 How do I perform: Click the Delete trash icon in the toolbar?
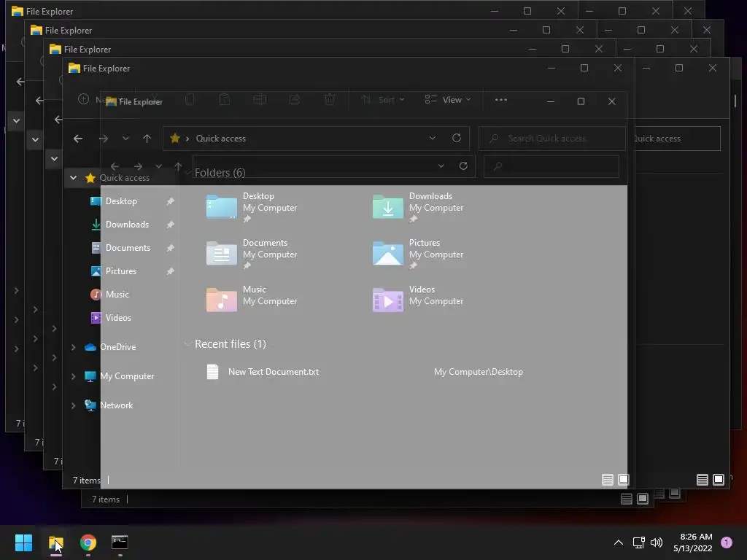(330, 99)
